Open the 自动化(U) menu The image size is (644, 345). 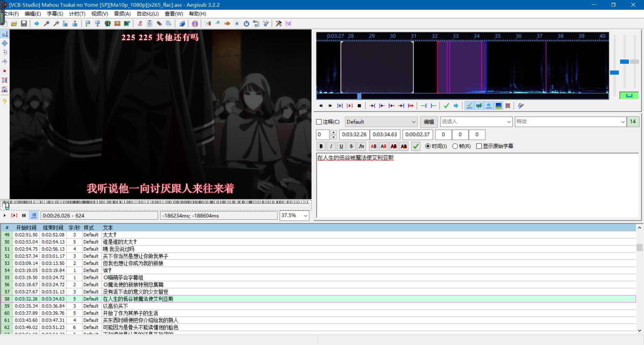coord(148,14)
